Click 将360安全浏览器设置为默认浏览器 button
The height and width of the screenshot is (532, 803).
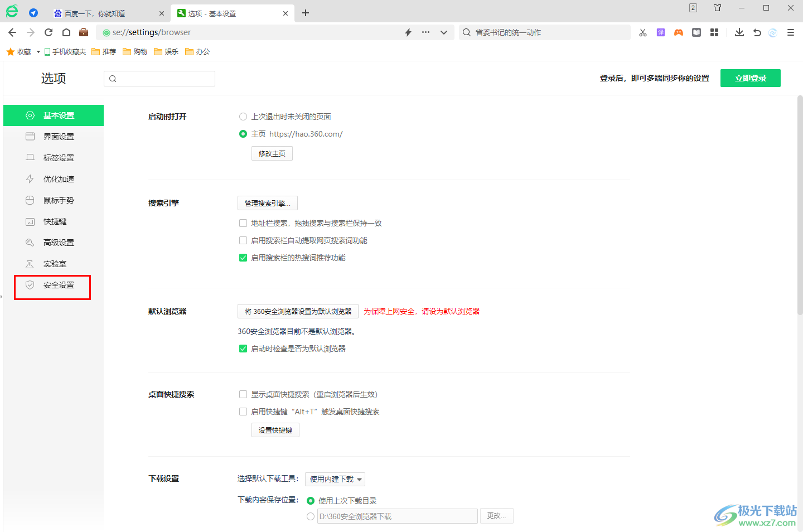[x=298, y=311]
